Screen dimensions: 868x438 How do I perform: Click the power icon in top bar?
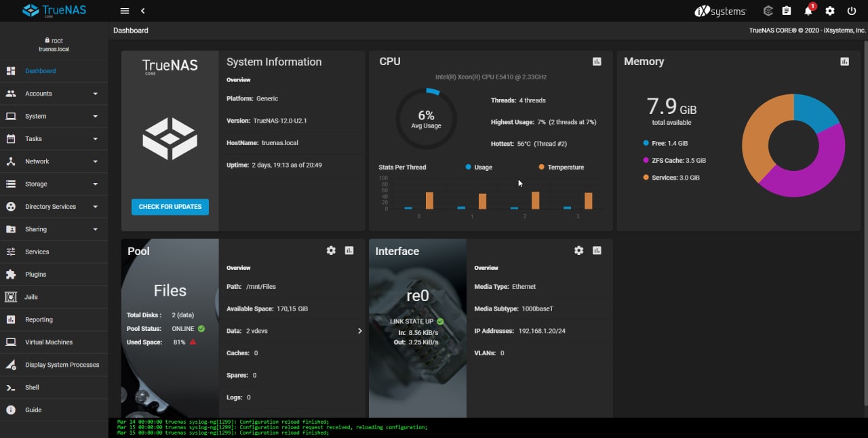coord(852,11)
